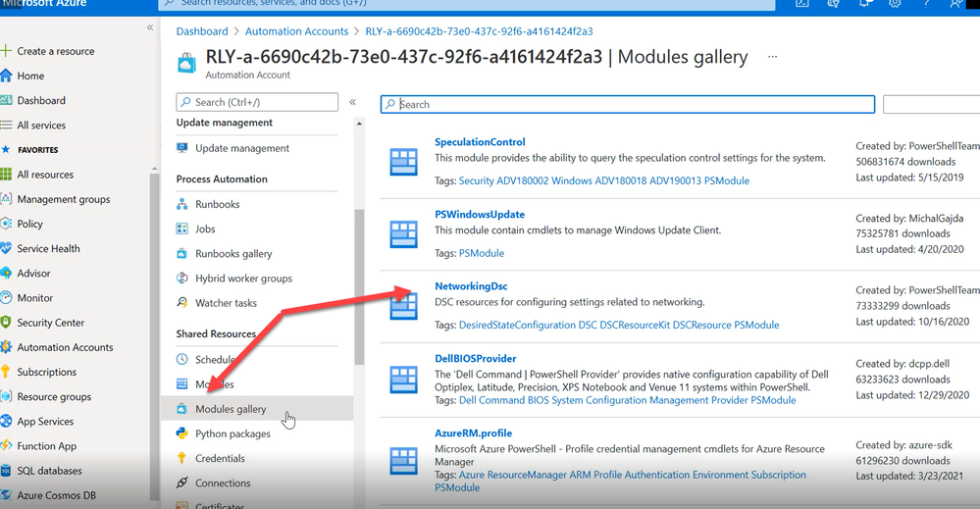
Task: Go to Automation Accounts breadcrumb link
Action: pos(296,31)
